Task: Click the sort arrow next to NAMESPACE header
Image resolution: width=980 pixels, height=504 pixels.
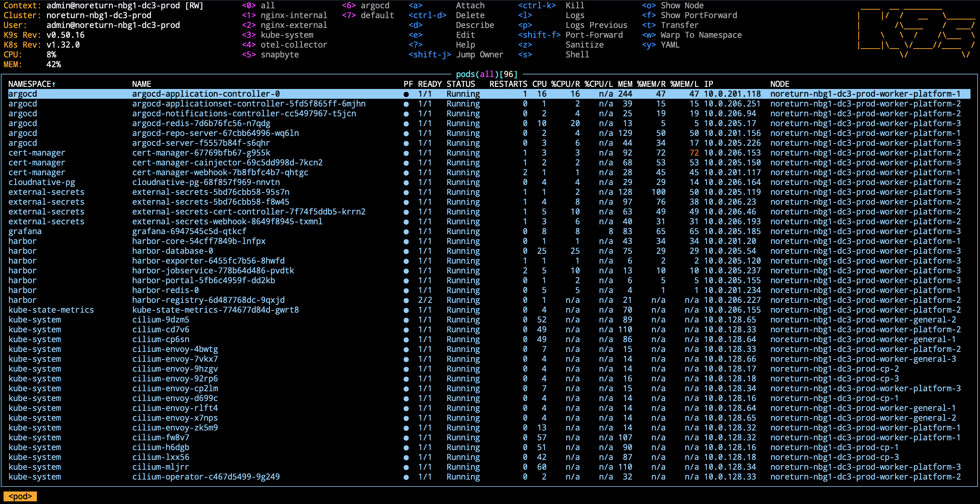Action: pyautogui.click(x=54, y=84)
